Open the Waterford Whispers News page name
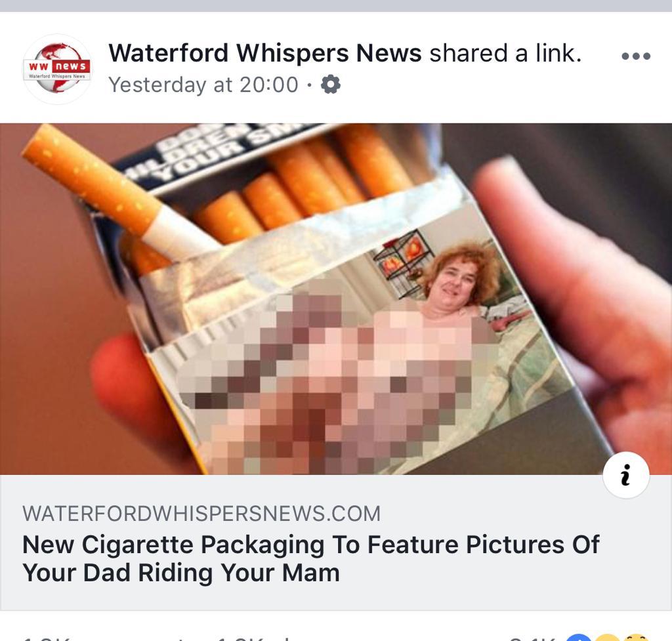672x641 pixels. pyautogui.click(x=265, y=53)
